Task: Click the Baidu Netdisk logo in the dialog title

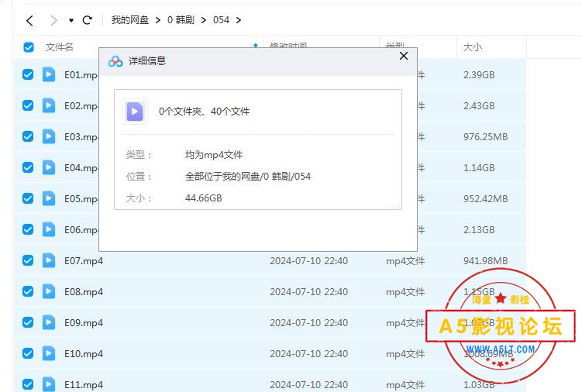Action: coord(115,61)
